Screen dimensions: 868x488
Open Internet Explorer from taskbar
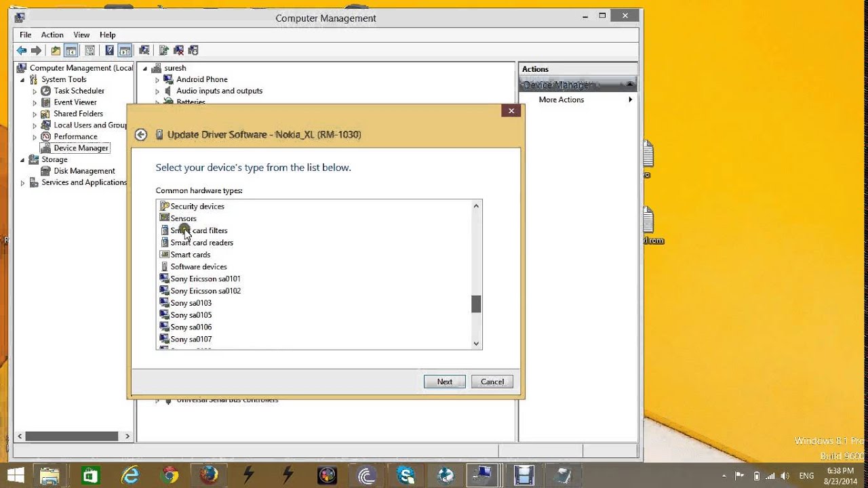130,475
